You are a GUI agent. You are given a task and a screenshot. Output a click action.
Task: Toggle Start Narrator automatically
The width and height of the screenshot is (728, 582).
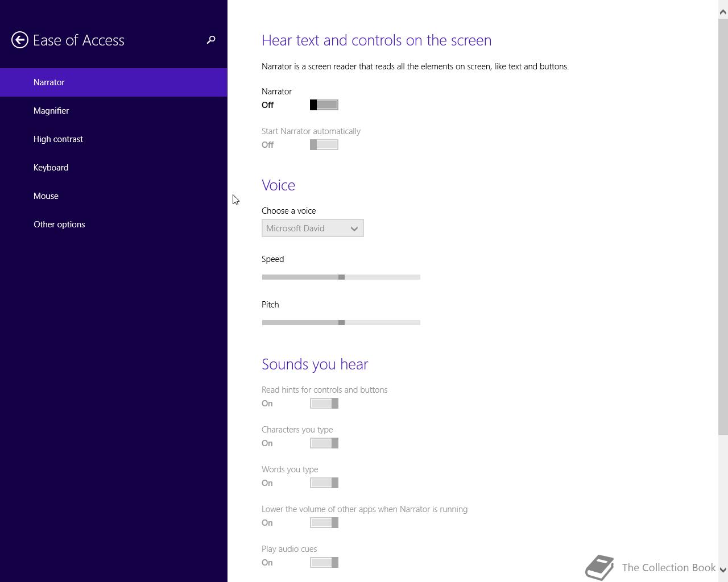tap(324, 144)
